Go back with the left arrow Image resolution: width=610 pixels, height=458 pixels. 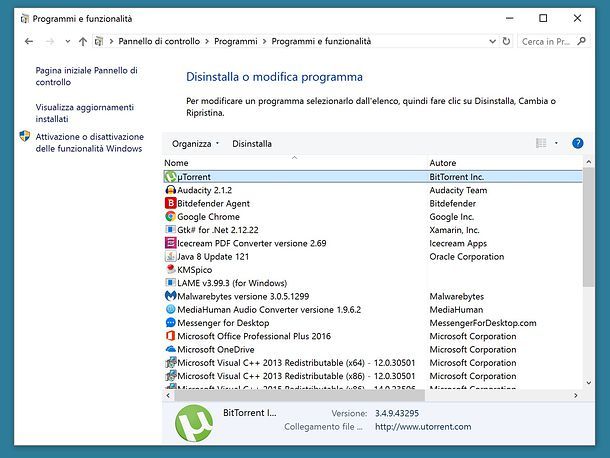pos(29,41)
